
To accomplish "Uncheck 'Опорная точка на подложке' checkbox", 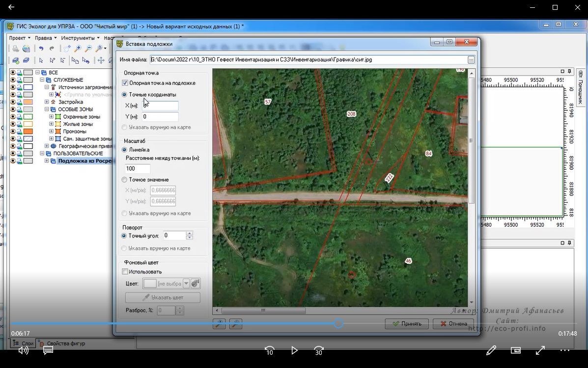I will (x=125, y=83).
